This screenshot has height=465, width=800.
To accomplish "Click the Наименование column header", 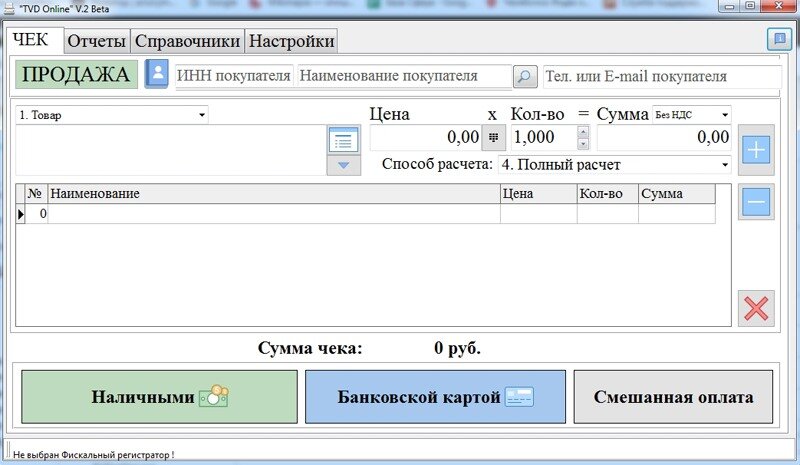I will tap(273, 194).
